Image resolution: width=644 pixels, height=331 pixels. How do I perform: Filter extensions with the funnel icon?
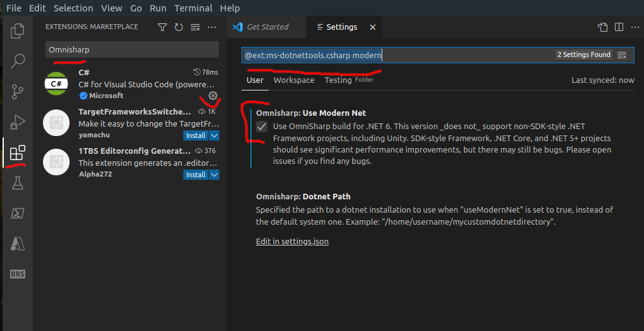click(162, 27)
